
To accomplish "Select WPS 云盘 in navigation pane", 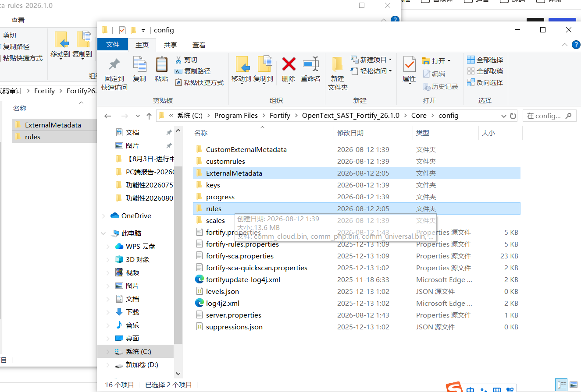I will tap(135, 247).
